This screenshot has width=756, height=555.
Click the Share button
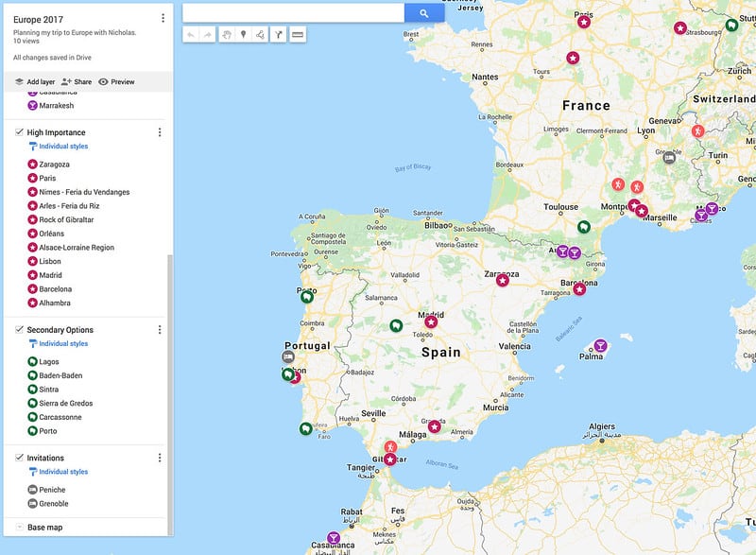tap(77, 82)
